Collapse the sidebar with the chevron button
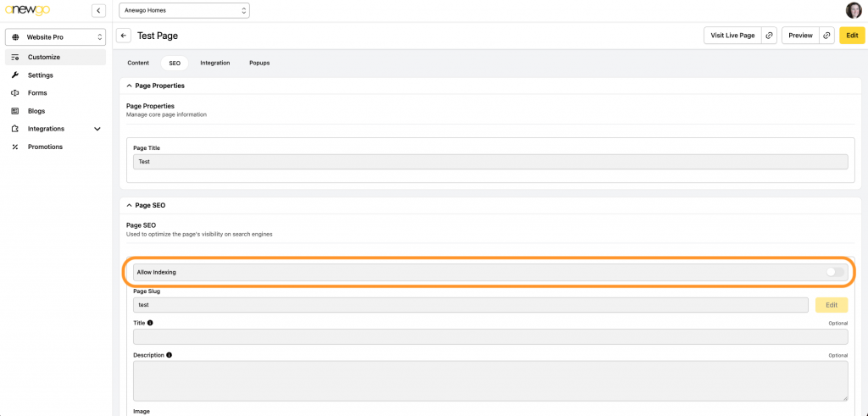This screenshot has height=416, width=868. [98, 10]
